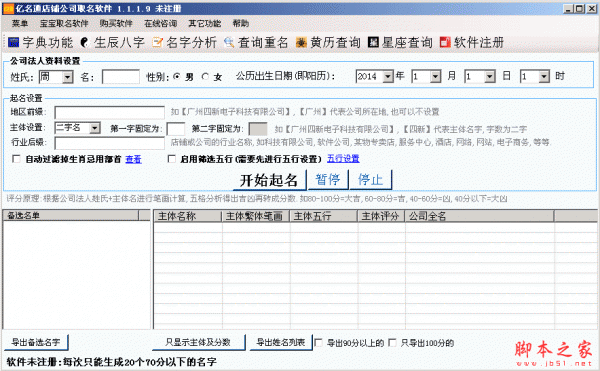Open the 宝宝取名软件 menu
The height and width of the screenshot is (371, 600).
point(64,24)
